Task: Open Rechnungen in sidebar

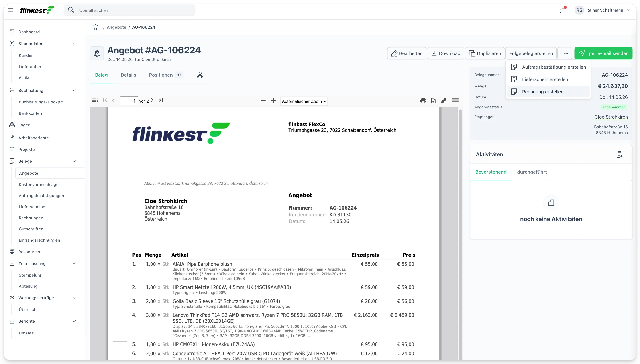Action: pos(31,218)
